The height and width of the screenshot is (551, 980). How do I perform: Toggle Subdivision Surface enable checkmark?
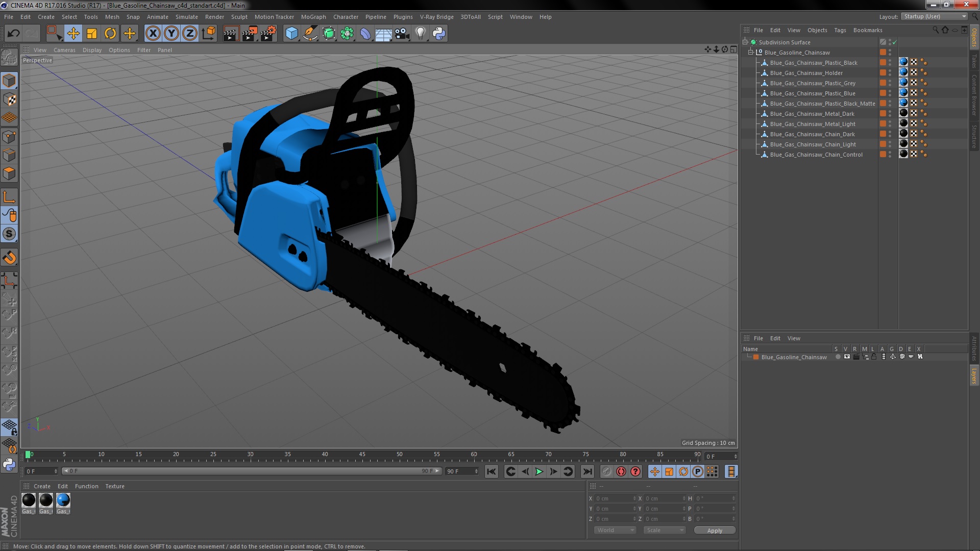(895, 42)
